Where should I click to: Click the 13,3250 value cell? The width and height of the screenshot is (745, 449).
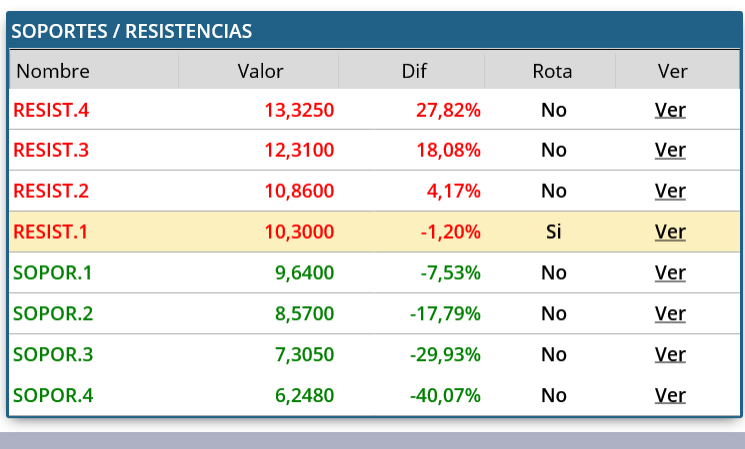tap(299, 110)
